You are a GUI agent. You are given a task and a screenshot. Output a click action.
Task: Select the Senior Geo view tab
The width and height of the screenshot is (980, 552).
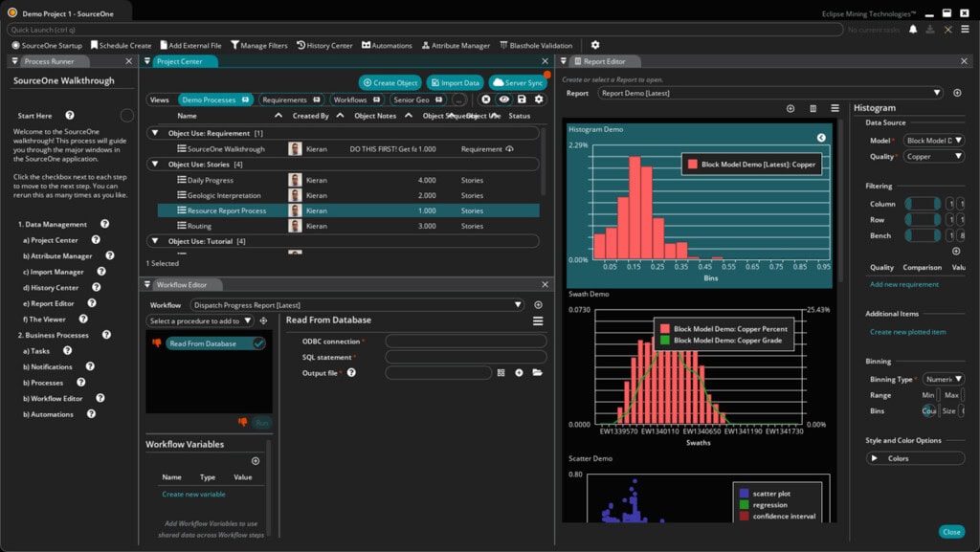418,99
